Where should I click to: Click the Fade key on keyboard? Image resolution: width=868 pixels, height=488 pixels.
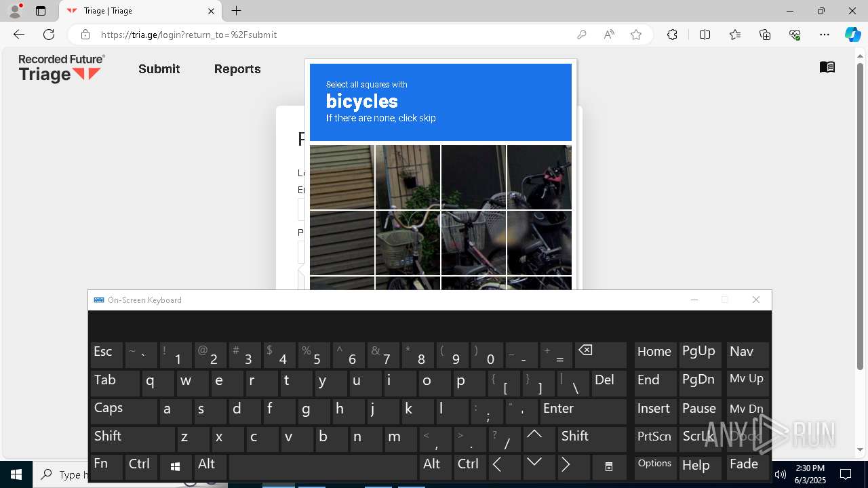point(747,466)
